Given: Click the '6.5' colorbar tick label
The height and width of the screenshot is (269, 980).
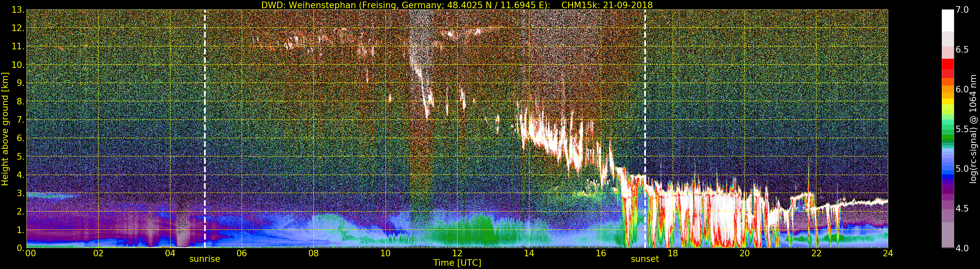Looking at the screenshot, I should pyautogui.click(x=961, y=50).
